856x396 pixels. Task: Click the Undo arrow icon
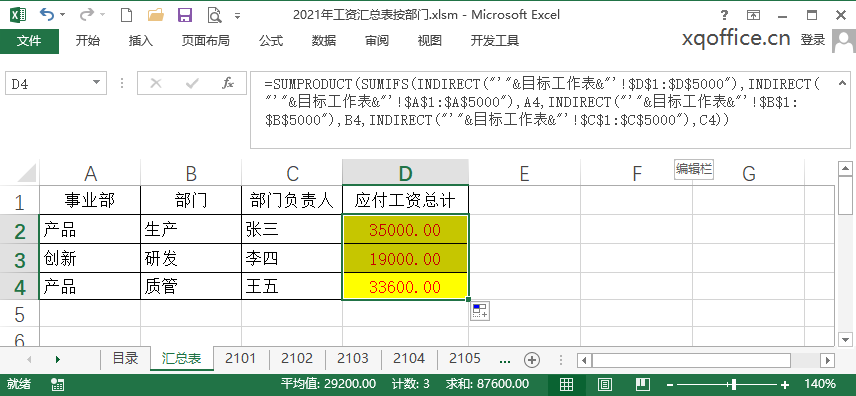coord(47,15)
